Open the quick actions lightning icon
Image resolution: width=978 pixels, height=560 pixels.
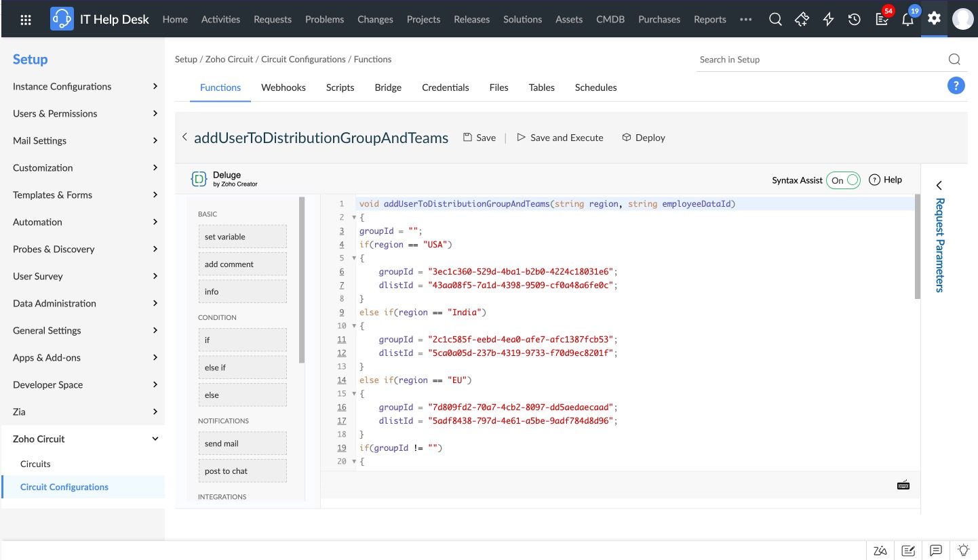pyautogui.click(x=828, y=20)
